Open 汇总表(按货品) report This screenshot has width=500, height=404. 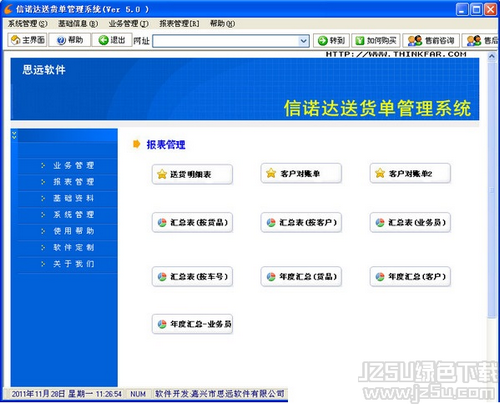192,222
